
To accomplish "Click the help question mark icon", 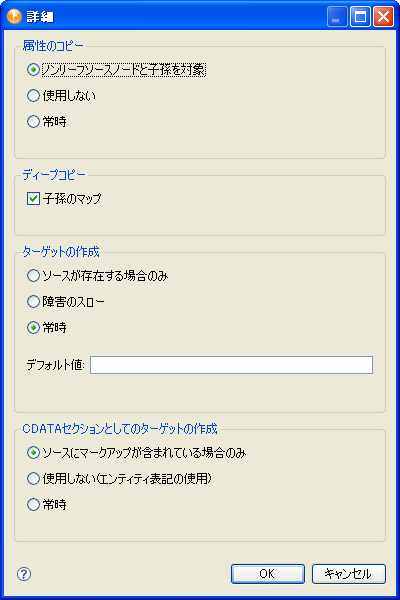I will 24,574.
